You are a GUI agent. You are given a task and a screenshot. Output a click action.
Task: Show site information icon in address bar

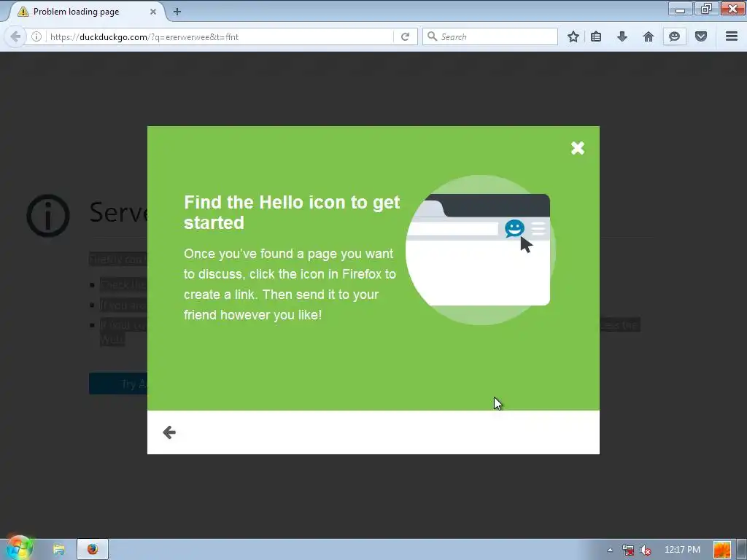click(36, 36)
